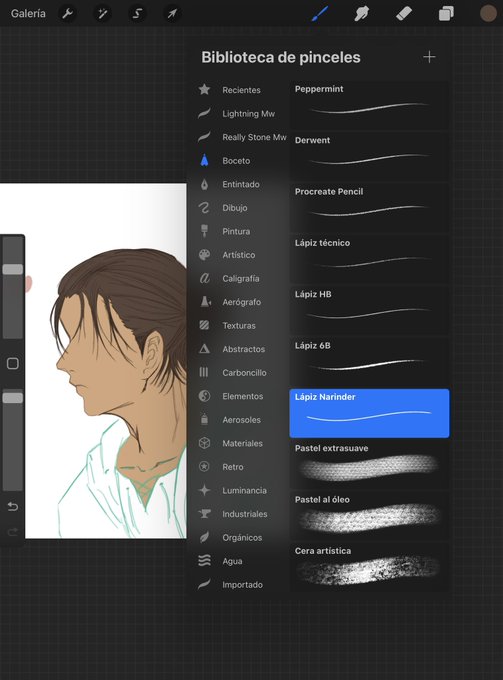The image size is (503, 680).
Task: Open Recientes brush category
Action: (241, 90)
